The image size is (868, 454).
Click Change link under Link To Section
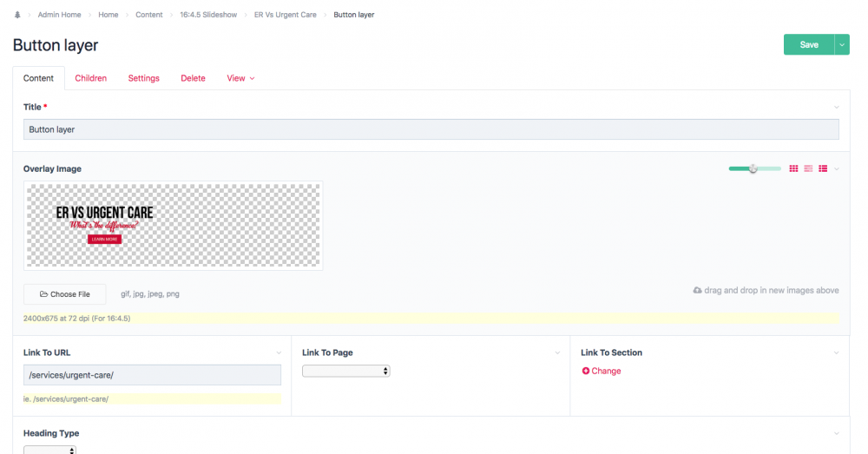pos(606,371)
